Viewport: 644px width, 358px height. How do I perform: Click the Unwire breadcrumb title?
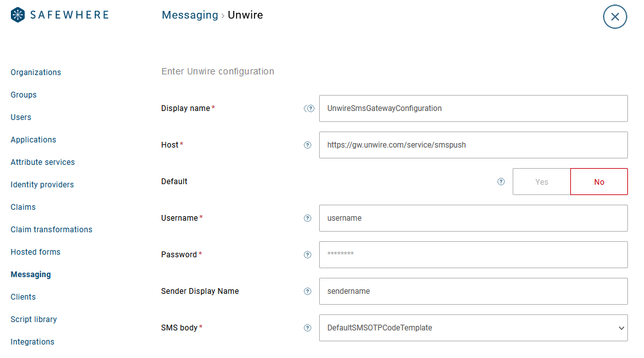point(245,15)
